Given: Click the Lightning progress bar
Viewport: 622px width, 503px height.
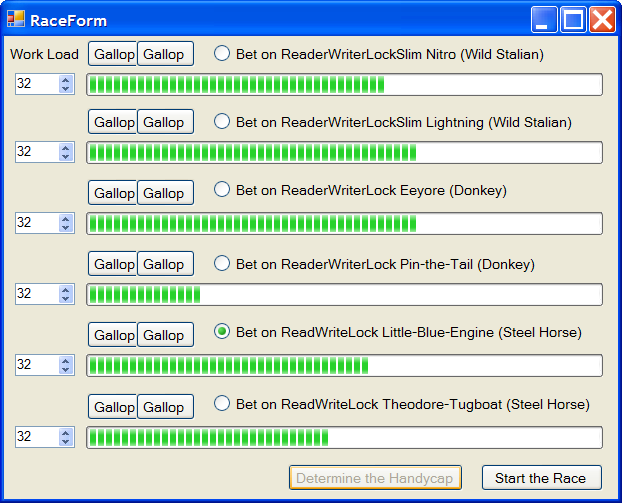Looking at the screenshot, I should [344, 152].
